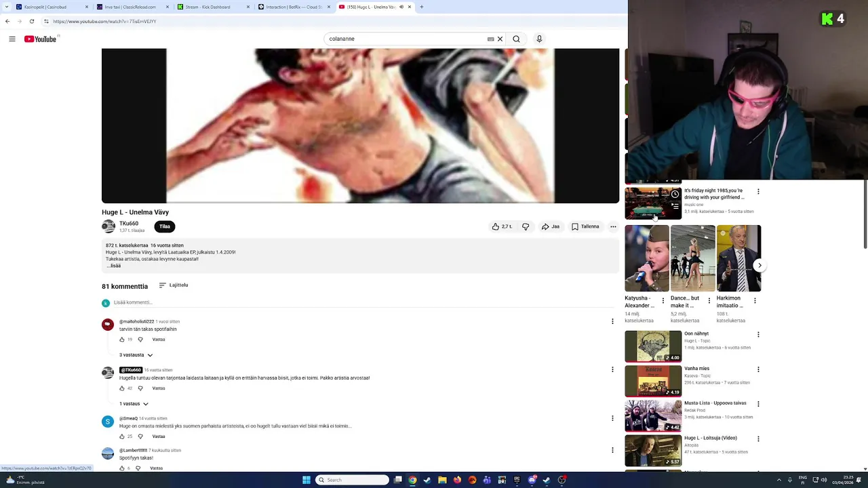Open options for 'Vanha mies' video
Image resolution: width=868 pixels, height=488 pixels.
(x=758, y=369)
